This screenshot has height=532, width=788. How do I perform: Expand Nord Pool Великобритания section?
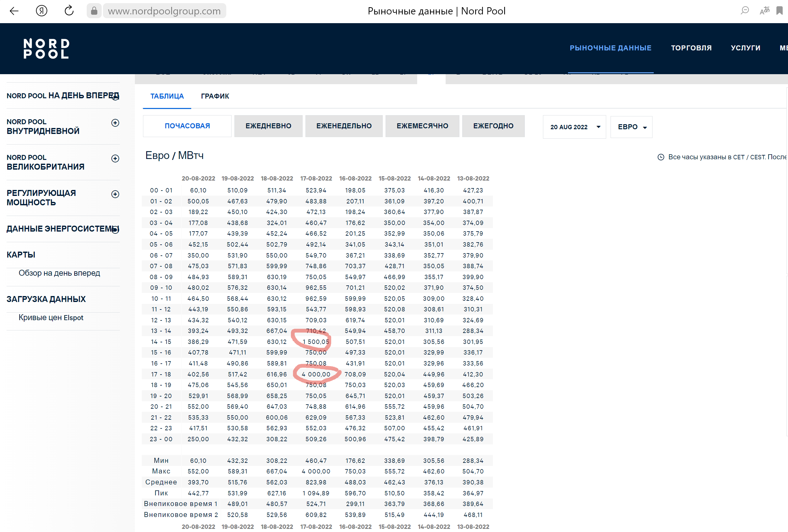115,158
